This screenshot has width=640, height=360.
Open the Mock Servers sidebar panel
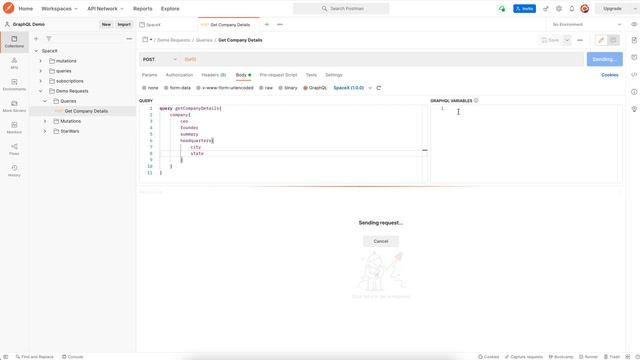point(14,107)
